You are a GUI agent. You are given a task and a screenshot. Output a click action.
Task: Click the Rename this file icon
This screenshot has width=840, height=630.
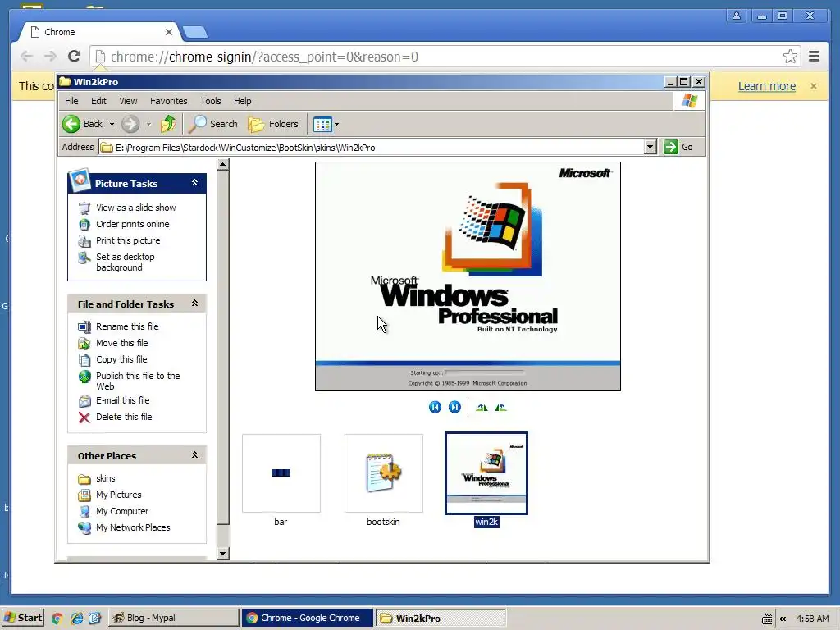tap(84, 326)
